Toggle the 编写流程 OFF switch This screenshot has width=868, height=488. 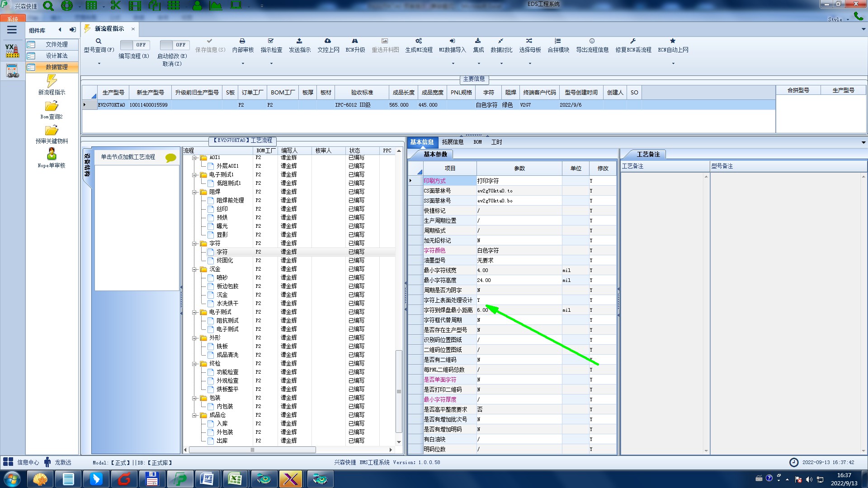click(134, 45)
